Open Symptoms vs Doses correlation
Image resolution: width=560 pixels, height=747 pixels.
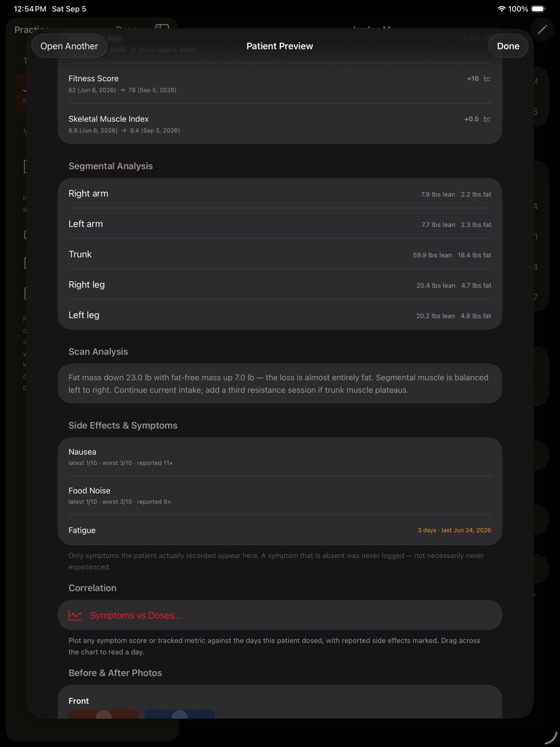280,615
